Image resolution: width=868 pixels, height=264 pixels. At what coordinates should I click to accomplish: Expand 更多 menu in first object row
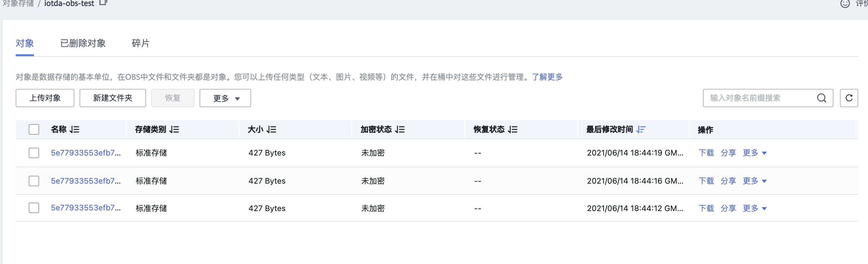click(x=755, y=153)
